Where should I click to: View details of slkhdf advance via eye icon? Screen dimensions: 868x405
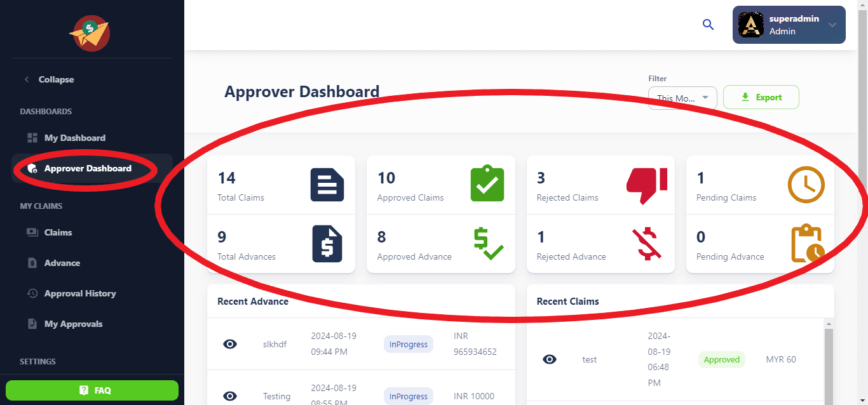click(x=230, y=344)
